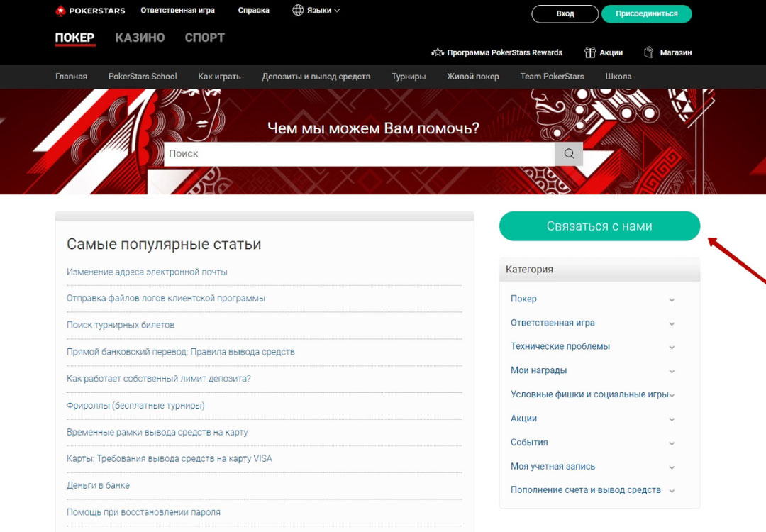Click the shopping bag icon beside Магазин
766x532 pixels.
click(x=649, y=52)
